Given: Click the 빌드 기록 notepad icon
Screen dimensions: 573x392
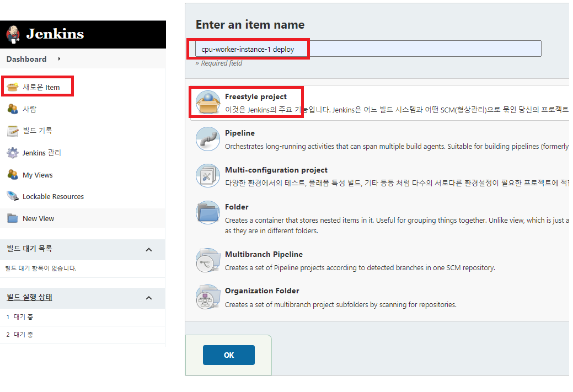Looking at the screenshot, I should (x=13, y=131).
